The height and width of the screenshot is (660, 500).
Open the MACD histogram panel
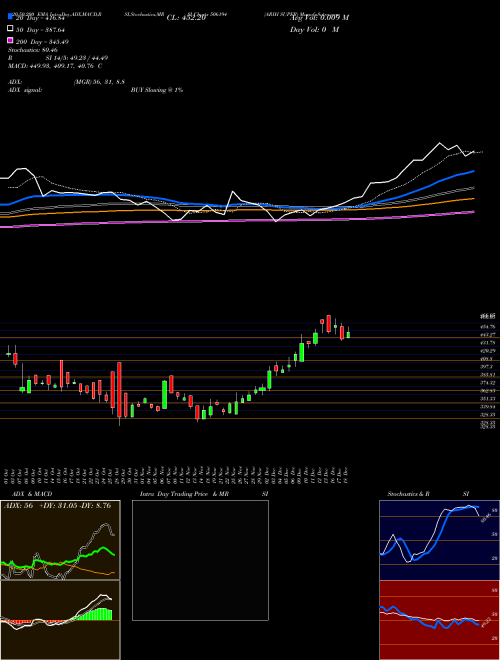click(x=60, y=620)
